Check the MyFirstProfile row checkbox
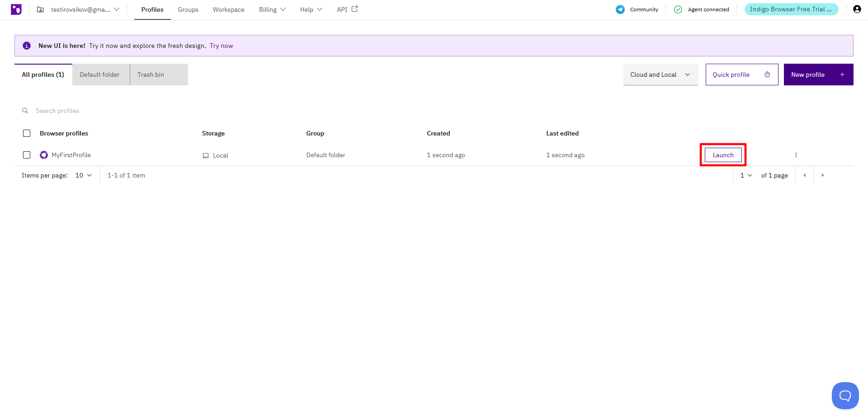The image size is (868, 411). point(27,155)
